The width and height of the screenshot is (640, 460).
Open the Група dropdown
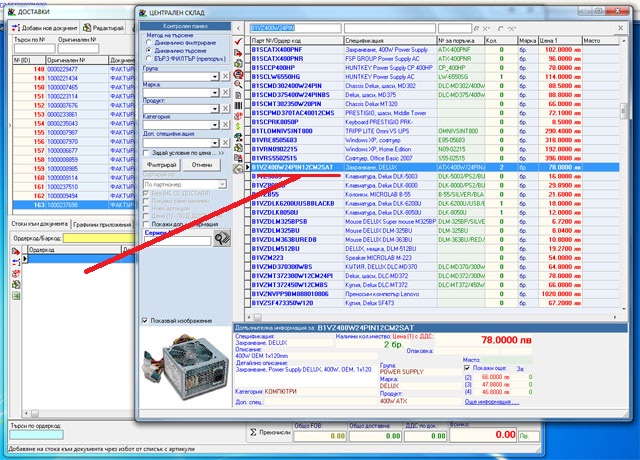coord(215,77)
